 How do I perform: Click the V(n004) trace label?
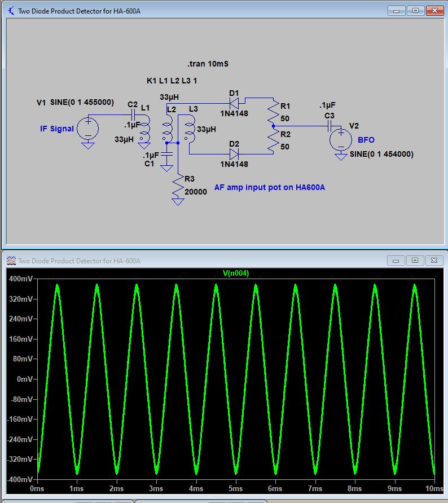(x=236, y=273)
